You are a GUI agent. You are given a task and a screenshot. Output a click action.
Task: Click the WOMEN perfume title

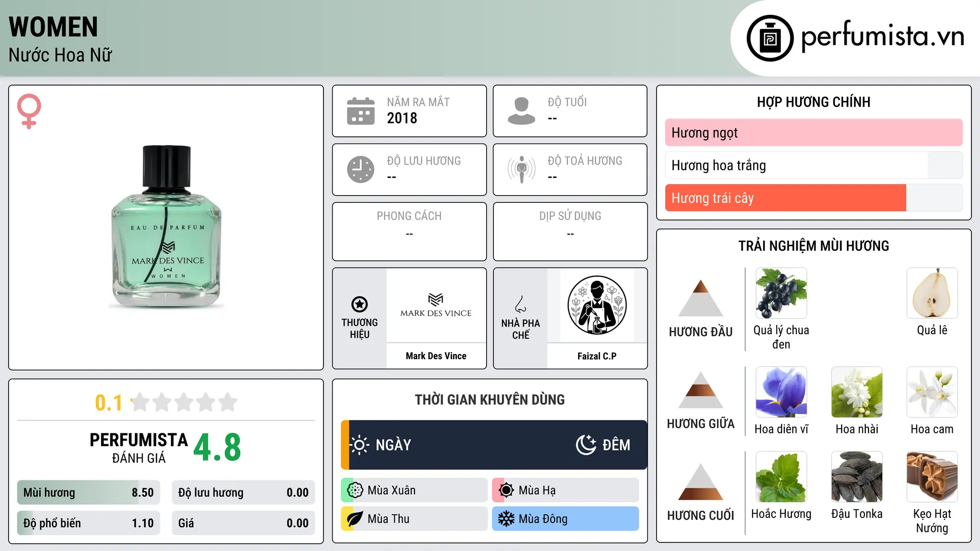(x=53, y=27)
